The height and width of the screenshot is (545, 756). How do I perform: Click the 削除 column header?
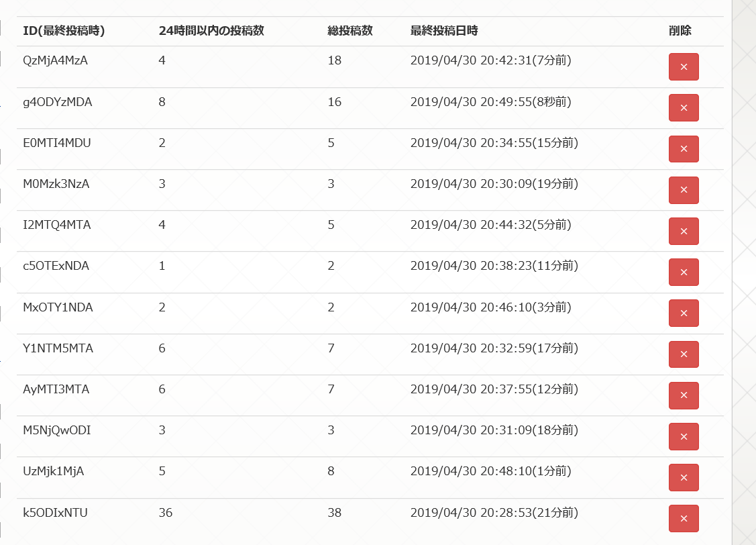pos(680,31)
